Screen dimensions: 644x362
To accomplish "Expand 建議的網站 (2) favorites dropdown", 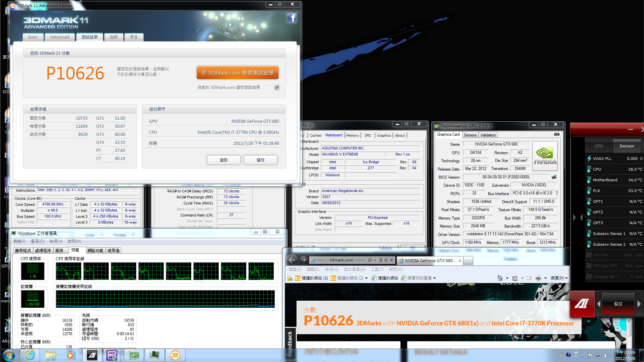I will (366, 278).
